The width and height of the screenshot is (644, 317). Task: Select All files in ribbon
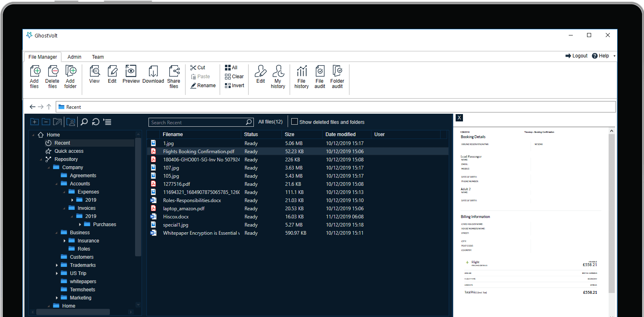pos(231,68)
